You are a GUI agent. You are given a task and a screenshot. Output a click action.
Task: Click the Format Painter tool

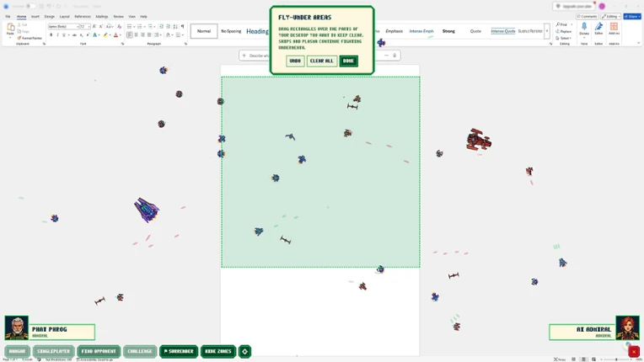(30, 38)
